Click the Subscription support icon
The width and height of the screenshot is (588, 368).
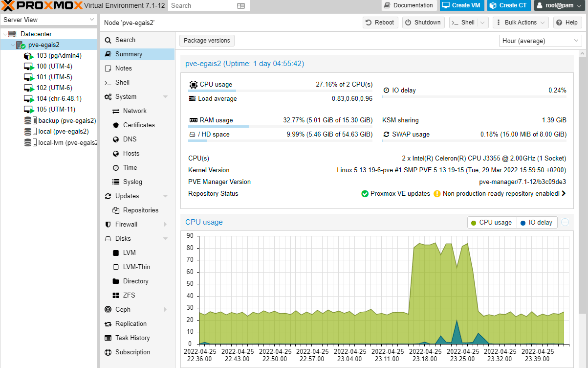tap(108, 352)
